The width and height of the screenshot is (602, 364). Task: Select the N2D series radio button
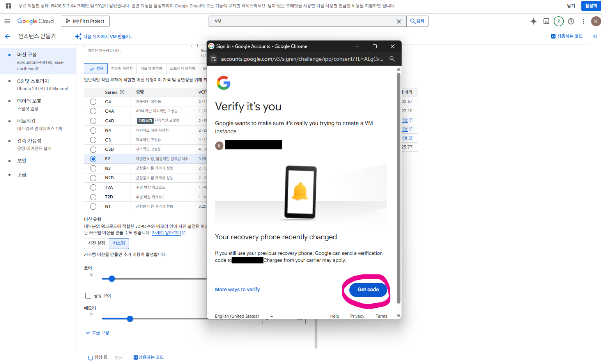pyautogui.click(x=93, y=178)
